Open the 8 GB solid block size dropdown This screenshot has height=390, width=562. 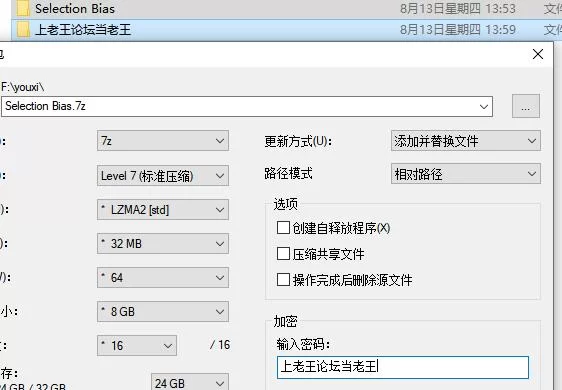click(x=163, y=311)
